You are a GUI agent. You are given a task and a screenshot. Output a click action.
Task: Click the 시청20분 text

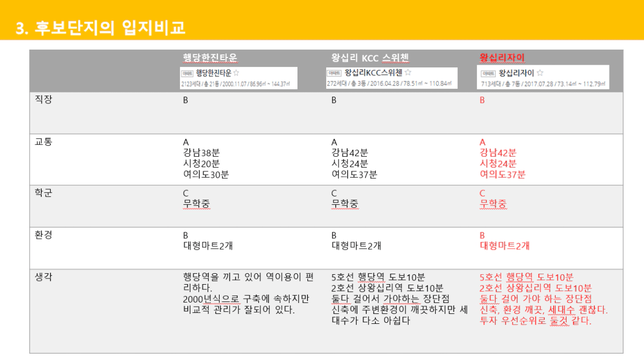201,164
